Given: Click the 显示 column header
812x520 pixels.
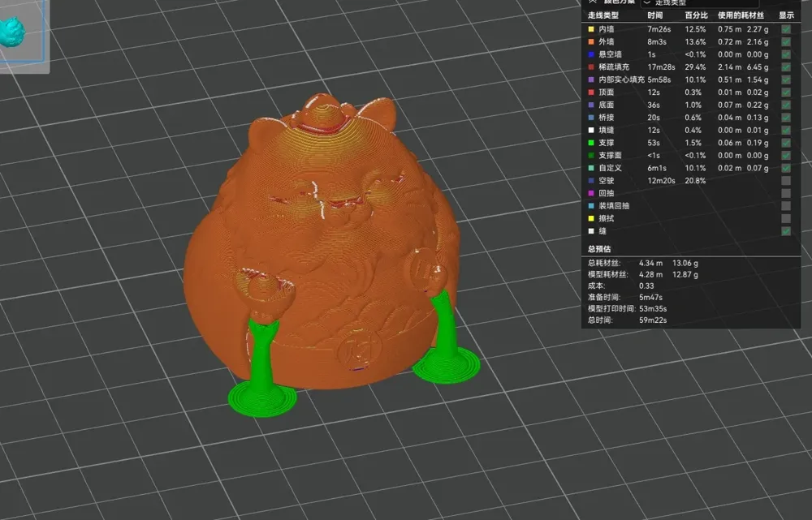Looking at the screenshot, I should coord(787,15).
